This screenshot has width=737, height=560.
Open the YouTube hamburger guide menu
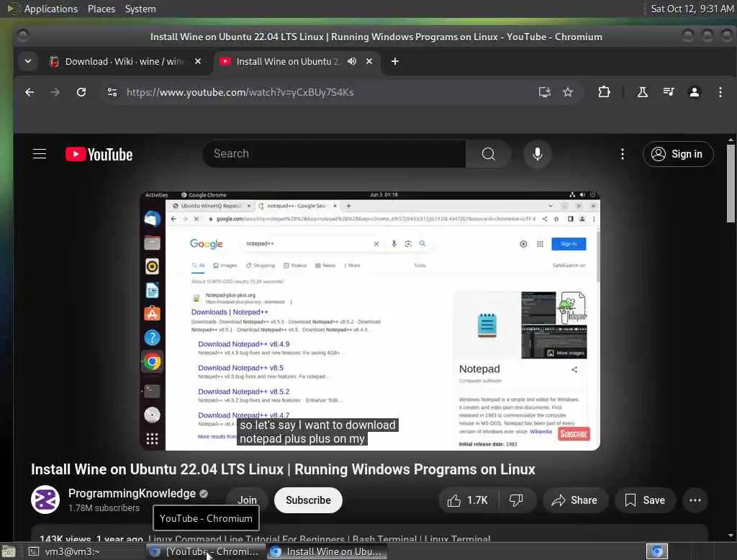(x=40, y=154)
